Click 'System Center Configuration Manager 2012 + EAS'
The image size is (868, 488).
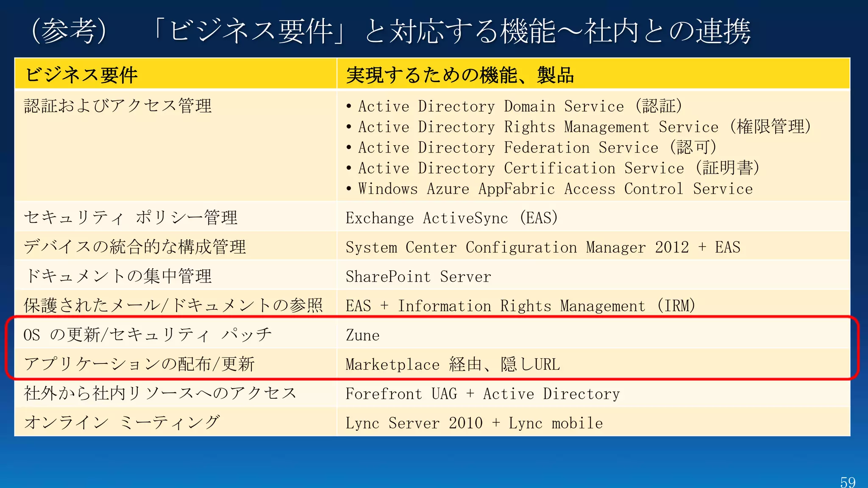(594, 246)
